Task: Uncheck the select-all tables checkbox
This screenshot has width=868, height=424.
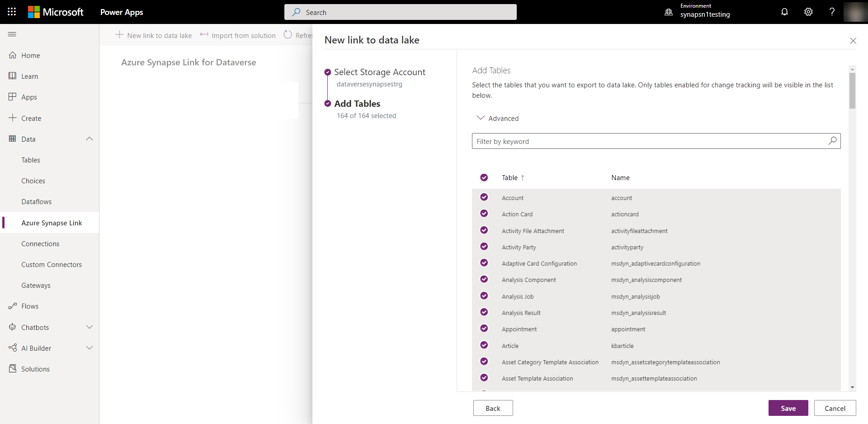Action: 484,177
